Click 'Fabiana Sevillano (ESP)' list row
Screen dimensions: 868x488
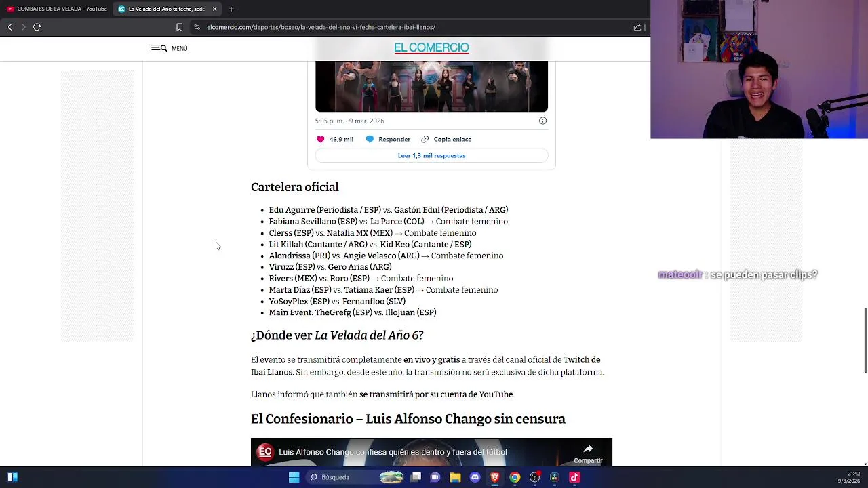click(388, 222)
